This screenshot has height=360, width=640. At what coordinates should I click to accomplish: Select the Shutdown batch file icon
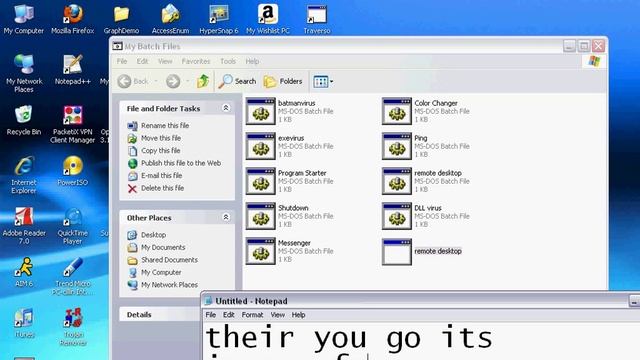tap(261, 216)
